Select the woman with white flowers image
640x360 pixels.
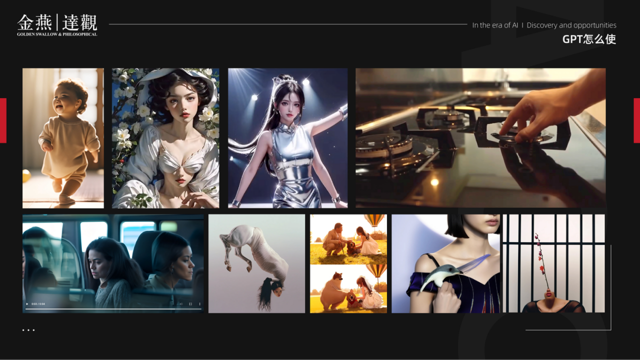[x=166, y=138]
